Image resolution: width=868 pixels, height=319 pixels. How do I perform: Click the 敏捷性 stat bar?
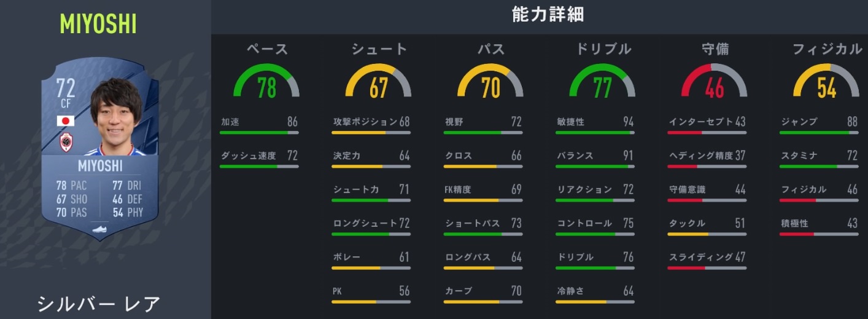coord(595,132)
